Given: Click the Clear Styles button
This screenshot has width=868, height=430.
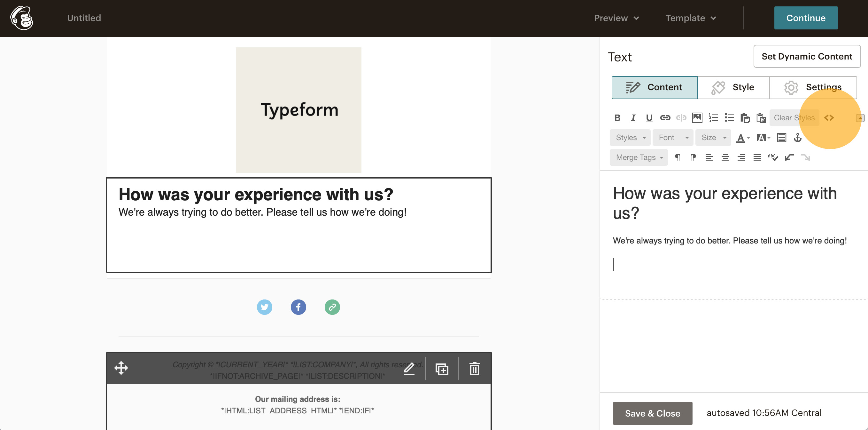Looking at the screenshot, I should (x=794, y=118).
